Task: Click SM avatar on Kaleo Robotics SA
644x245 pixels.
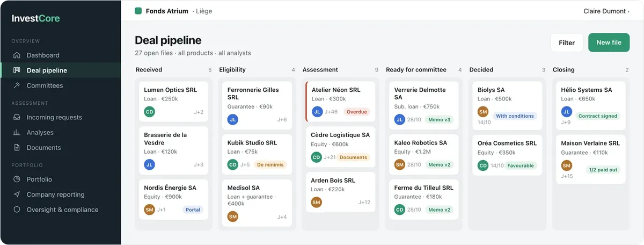Action: (x=400, y=164)
